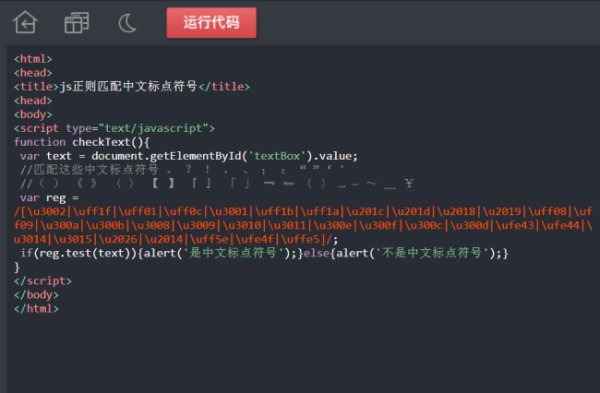Screen dimensions: 600x393
Task: Click the red 运行代码 button
Action: tap(212, 23)
